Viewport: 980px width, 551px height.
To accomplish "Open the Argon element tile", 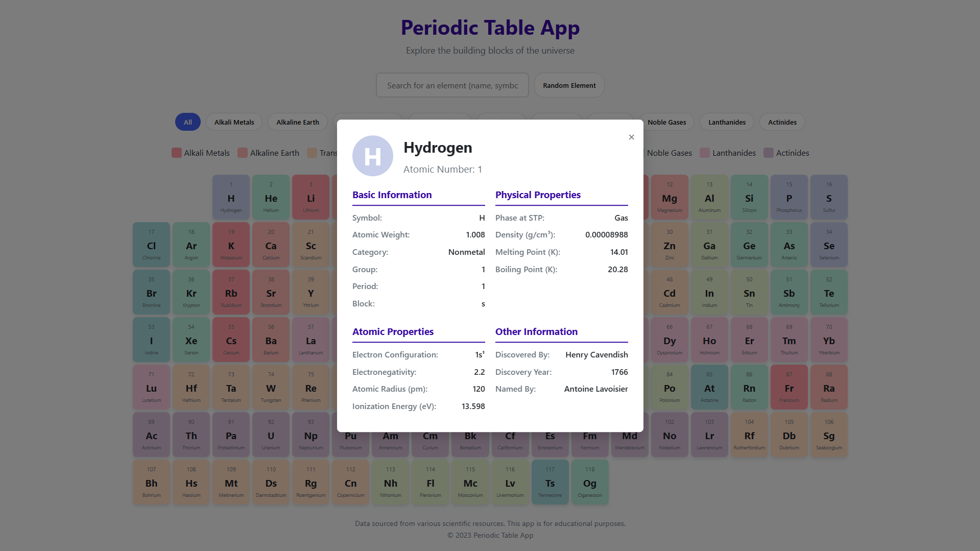I will [192, 245].
